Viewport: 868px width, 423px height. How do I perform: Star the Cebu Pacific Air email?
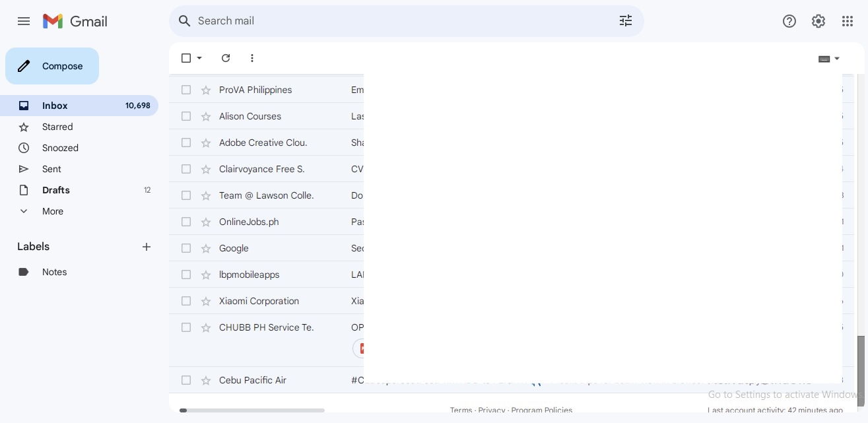(x=206, y=380)
